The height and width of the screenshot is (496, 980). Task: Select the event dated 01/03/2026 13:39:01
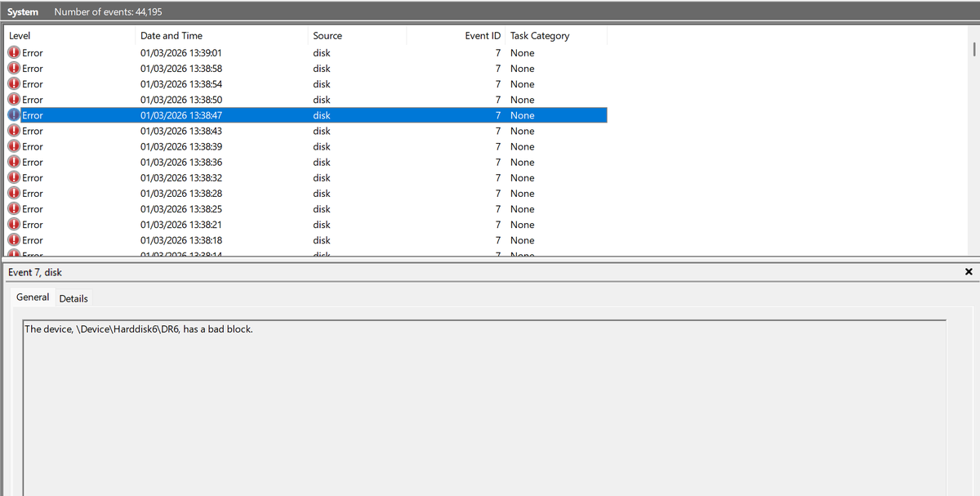181,53
